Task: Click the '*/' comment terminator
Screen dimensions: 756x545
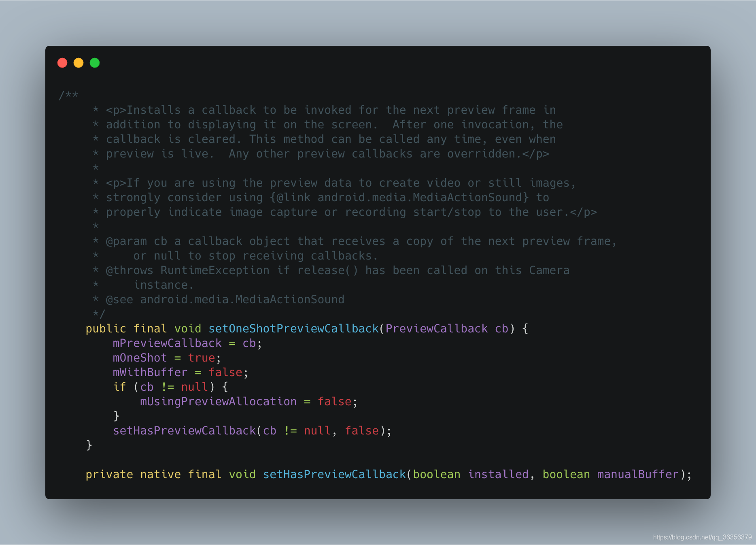Action: coord(99,314)
